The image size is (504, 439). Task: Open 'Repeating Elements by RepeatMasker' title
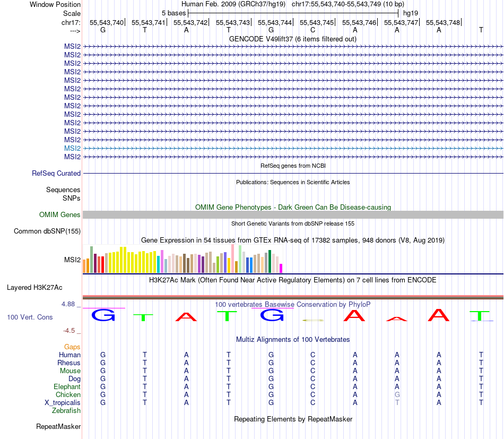(x=293, y=419)
